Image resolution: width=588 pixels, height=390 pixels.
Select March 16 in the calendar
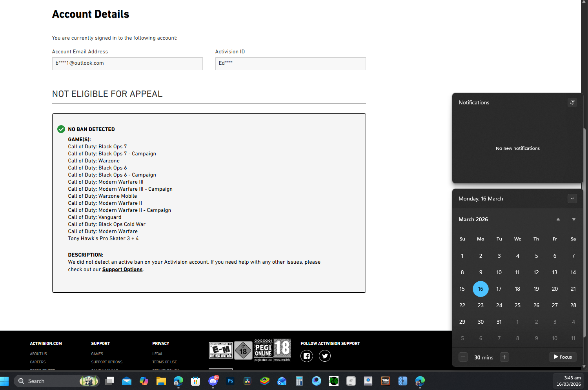pyautogui.click(x=481, y=289)
